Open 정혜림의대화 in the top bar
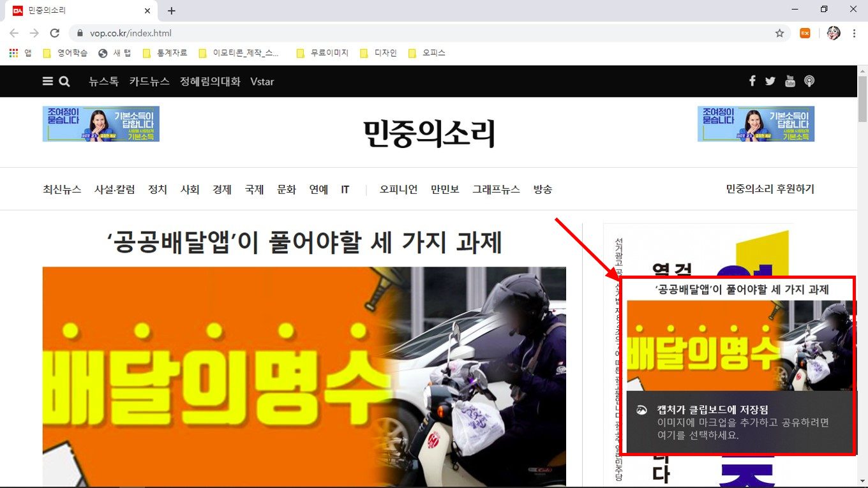 pos(210,81)
